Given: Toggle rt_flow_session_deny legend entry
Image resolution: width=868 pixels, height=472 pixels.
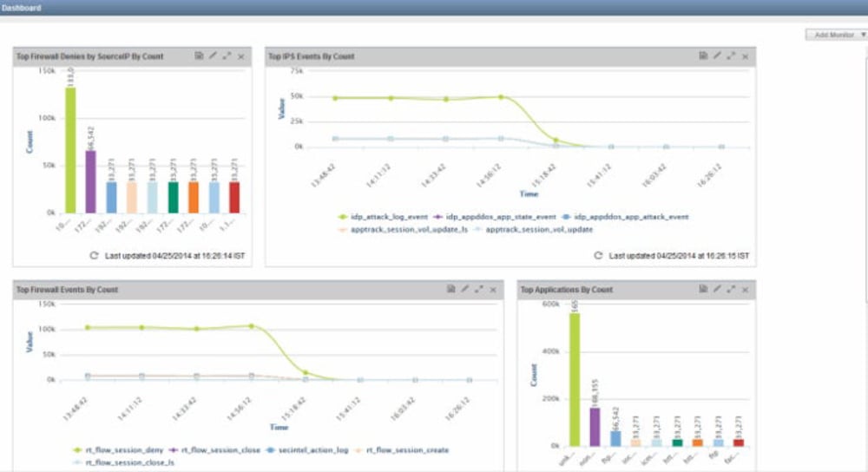Looking at the screenshot, I should point(120,450).
